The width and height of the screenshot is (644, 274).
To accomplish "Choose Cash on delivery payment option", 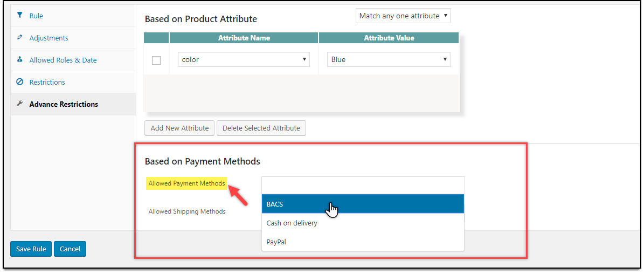I will 363,223.
